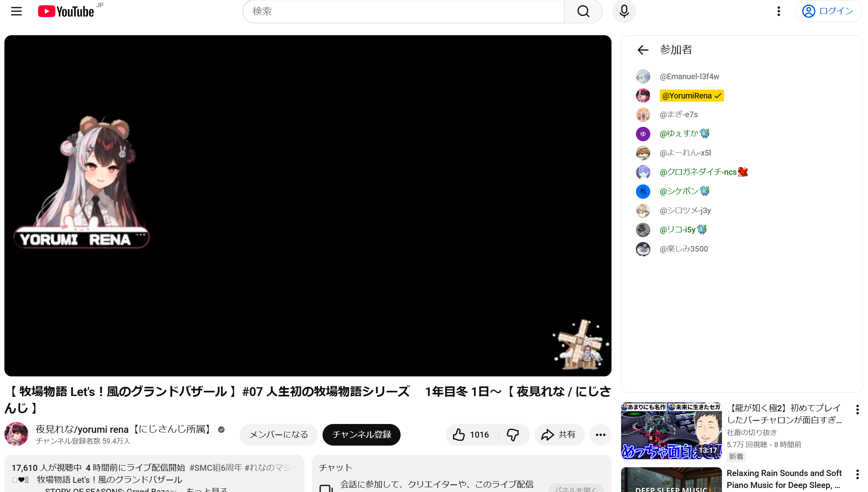Open more actions ellipsis under video
Screen dimensions: 868x492
click(600, 435)
